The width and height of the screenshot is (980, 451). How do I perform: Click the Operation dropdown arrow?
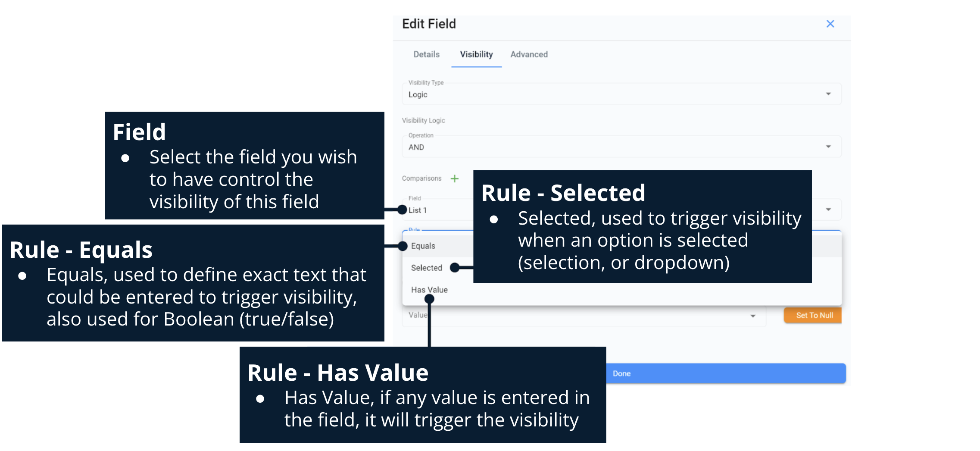pyautogui.click(x=828, y=147)
